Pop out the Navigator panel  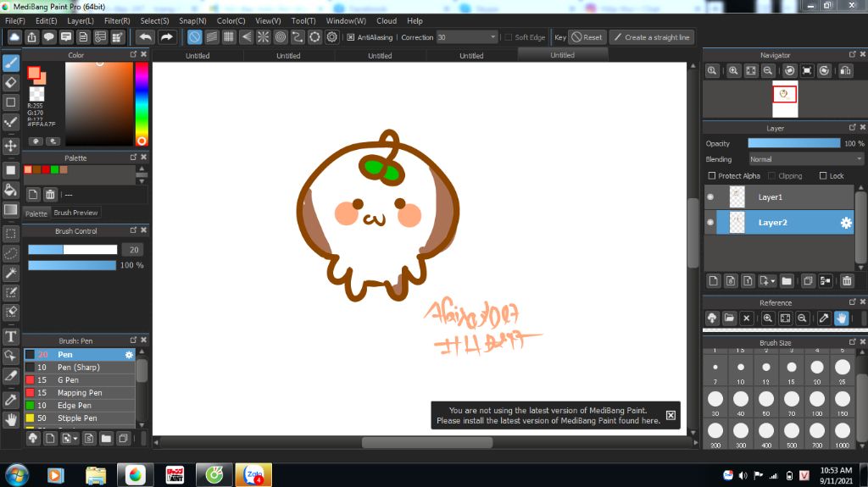[x=853, y=54]
